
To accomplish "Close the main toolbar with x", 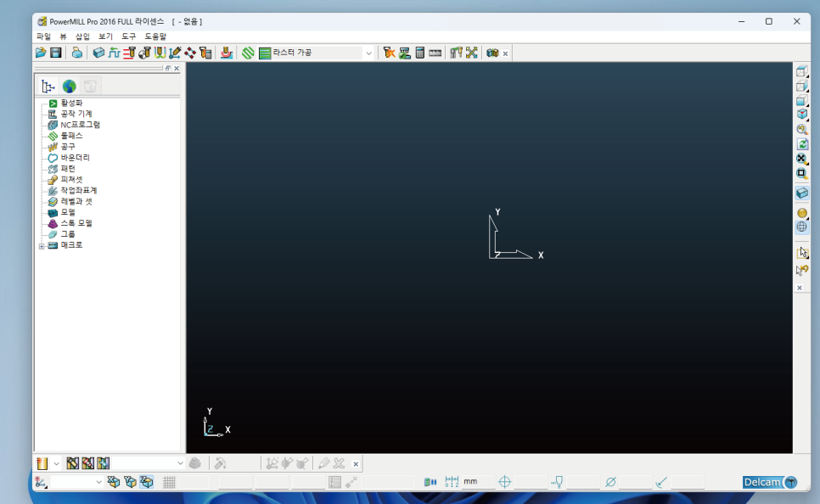I will click(505, 53).
